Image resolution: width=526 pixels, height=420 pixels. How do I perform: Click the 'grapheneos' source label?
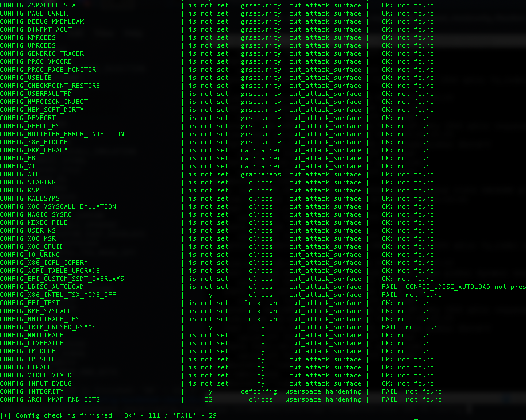point(261,174)
